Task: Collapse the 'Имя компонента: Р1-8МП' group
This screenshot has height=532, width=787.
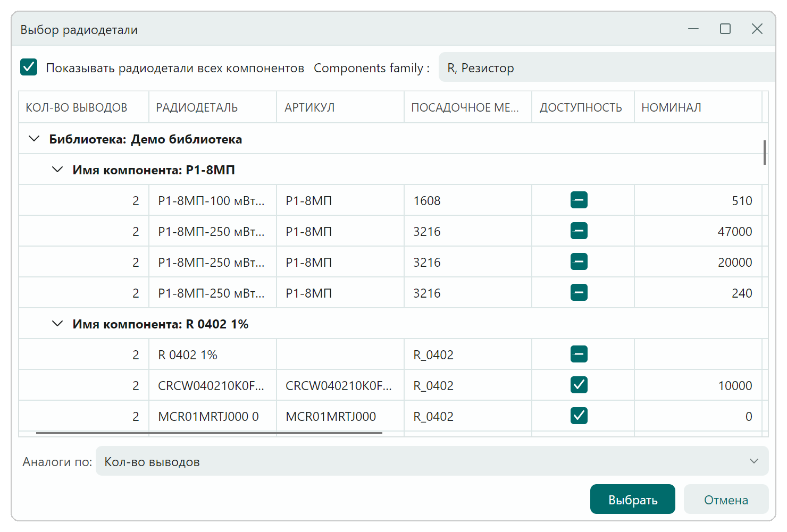Action: tap(57, 170)
